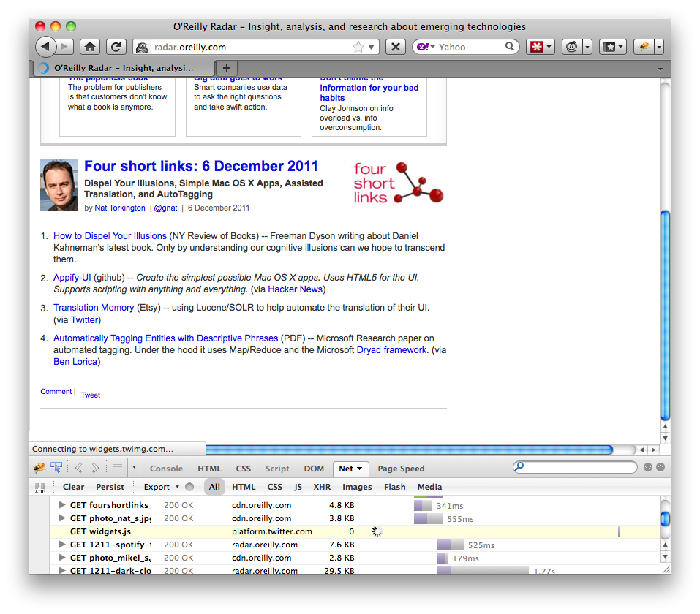The width and height of the screenshot is (700, 614).
Task: Stop loading with the X button
Action: [x=396, y=46]
